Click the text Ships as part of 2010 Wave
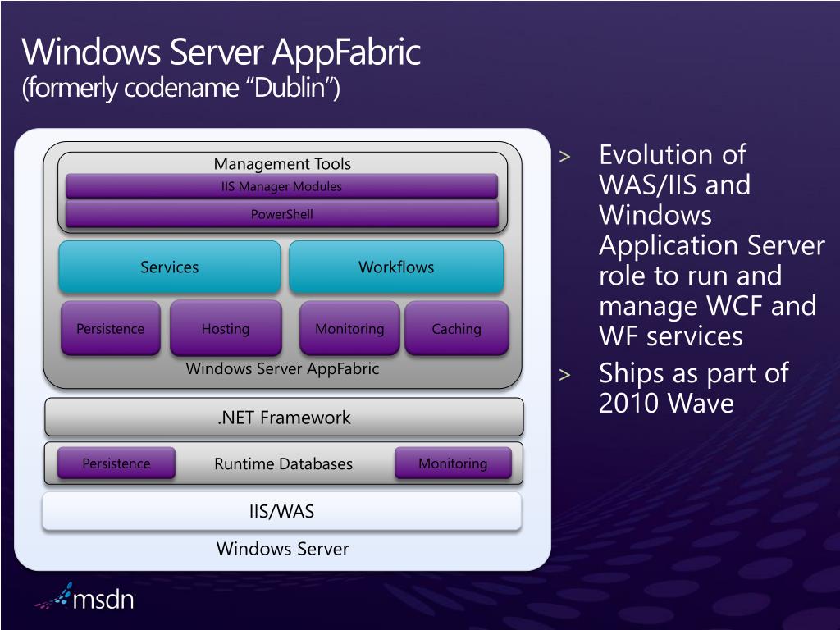 (x=694, y=388)
